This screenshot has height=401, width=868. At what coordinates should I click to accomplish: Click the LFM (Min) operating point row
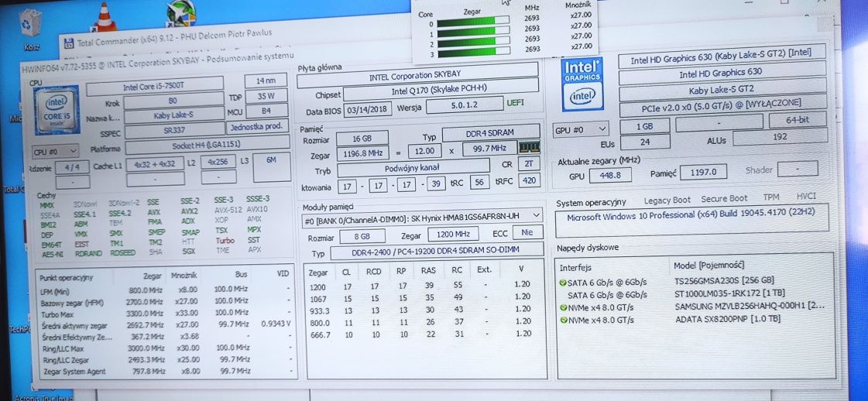click(x=164, y=291)
